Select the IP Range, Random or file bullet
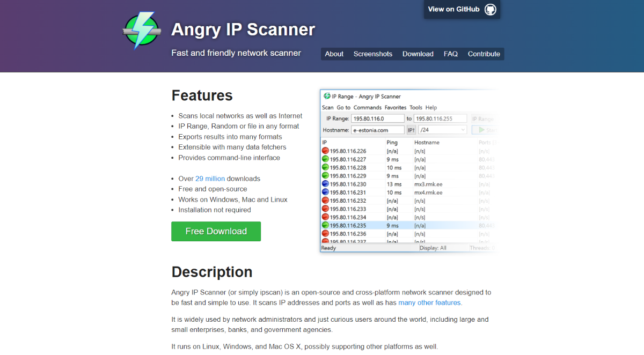Image resolution: width=644 pixels, height=355 pixels. point(239,126)
